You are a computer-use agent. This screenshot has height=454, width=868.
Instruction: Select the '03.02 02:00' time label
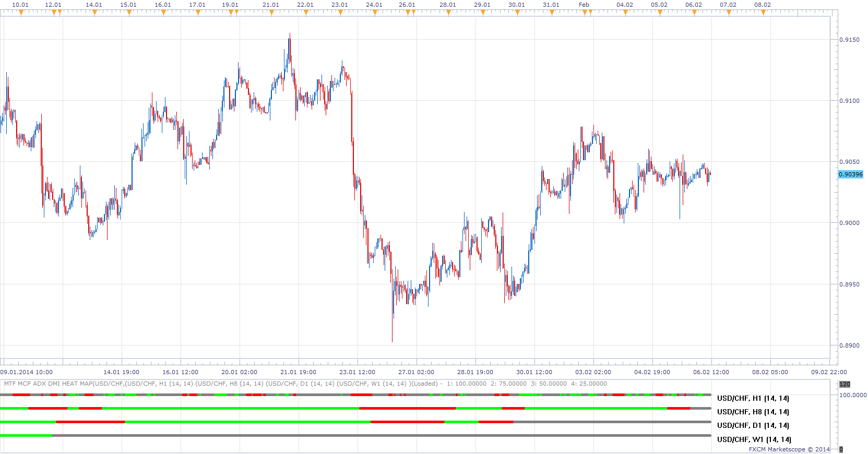pos(593,372)
